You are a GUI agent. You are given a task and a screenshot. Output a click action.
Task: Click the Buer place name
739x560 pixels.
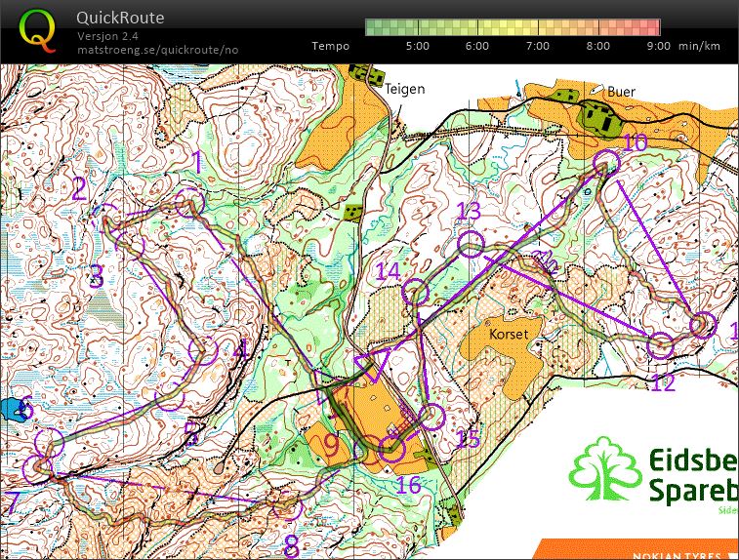click(621, 92)
